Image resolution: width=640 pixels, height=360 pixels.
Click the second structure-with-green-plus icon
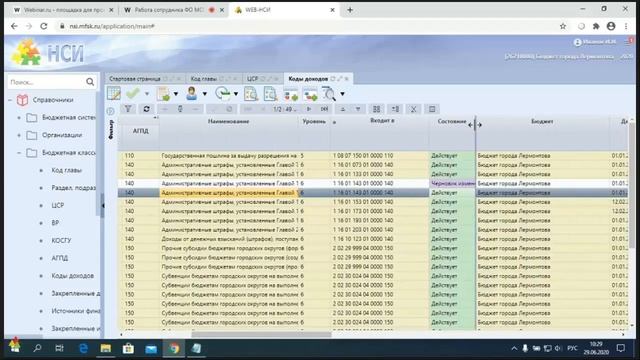click(310, 94)
